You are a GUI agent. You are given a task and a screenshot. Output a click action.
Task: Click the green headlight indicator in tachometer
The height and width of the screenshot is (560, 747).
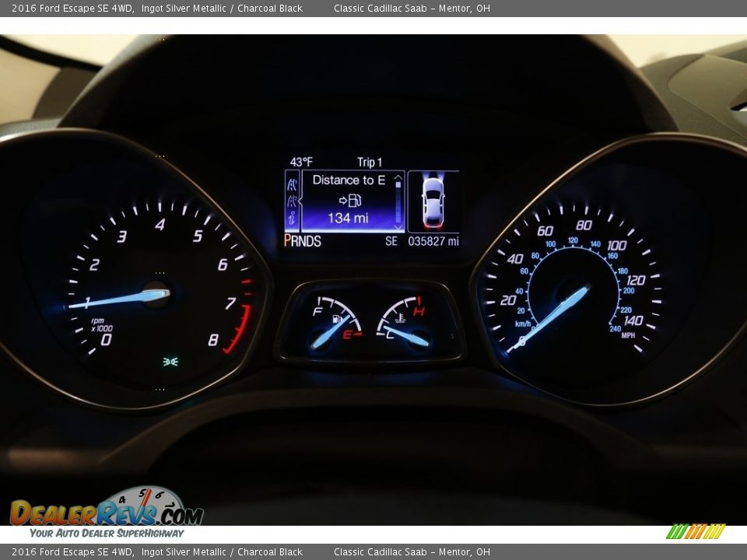pos(170,361)
